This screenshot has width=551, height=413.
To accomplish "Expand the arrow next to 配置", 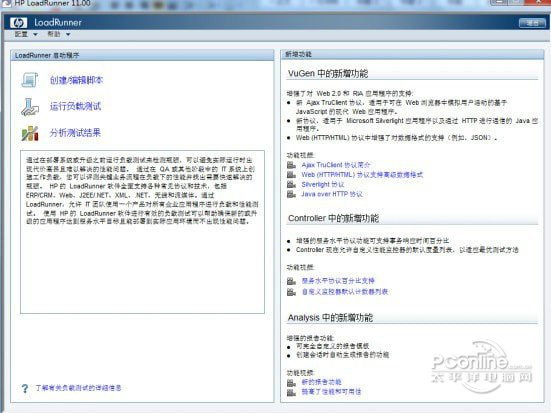I will (35, 34).
